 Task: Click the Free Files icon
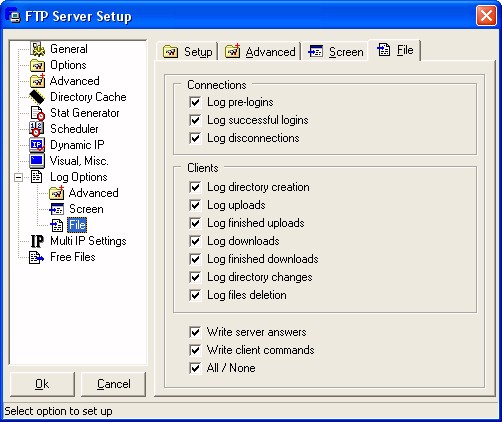[x=36, y=257]
